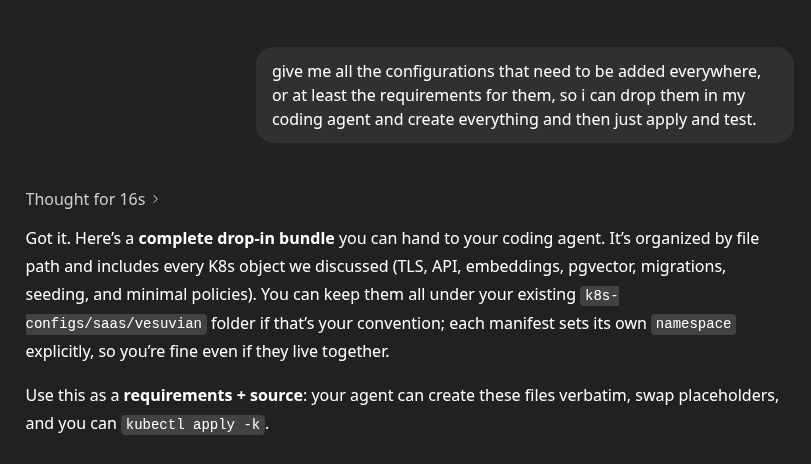811x464 pixels.
Task: Expand the "Thought for 16s" section
Action: 85,199
